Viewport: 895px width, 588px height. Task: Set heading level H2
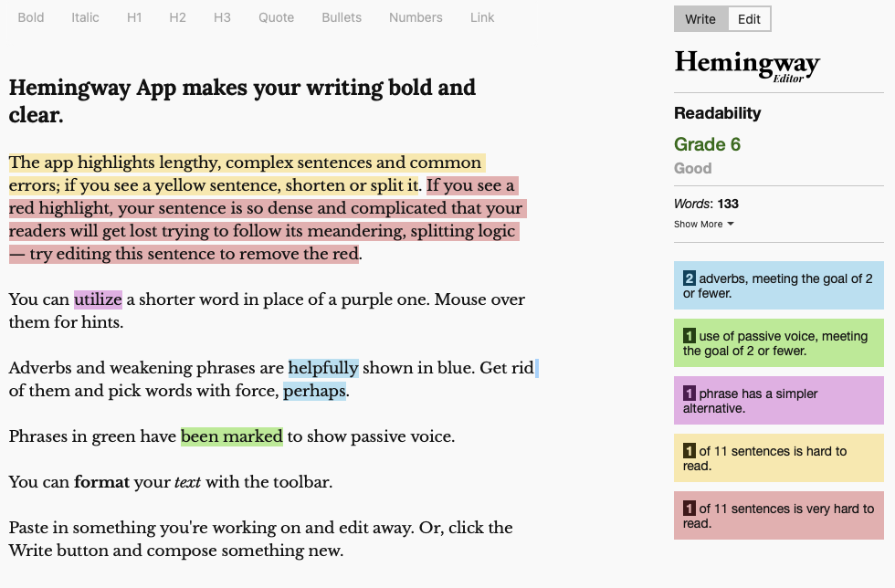click(177, 17)
